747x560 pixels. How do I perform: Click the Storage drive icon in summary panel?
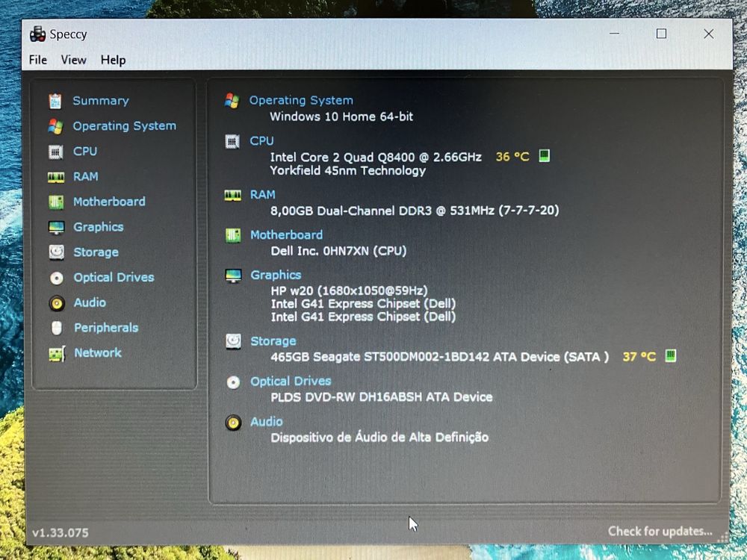tap(233, 341)
